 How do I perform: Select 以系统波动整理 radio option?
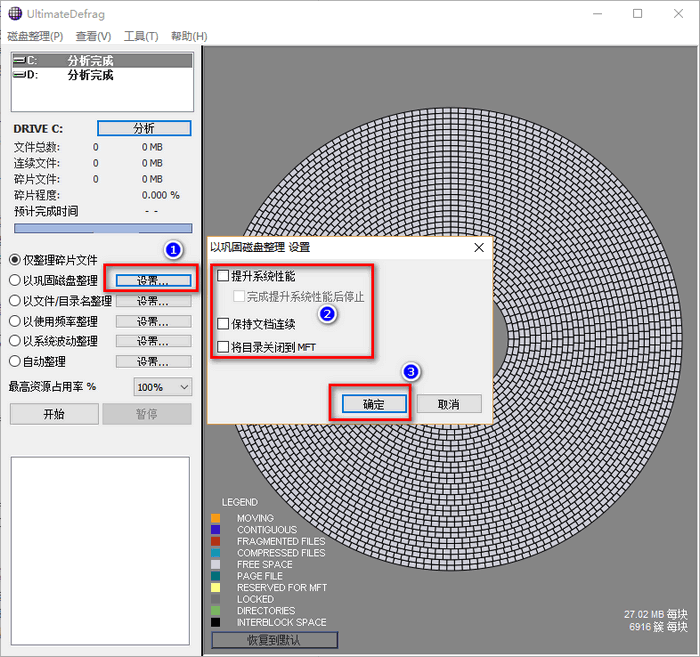pyautogui.click(x=53, y=341)
